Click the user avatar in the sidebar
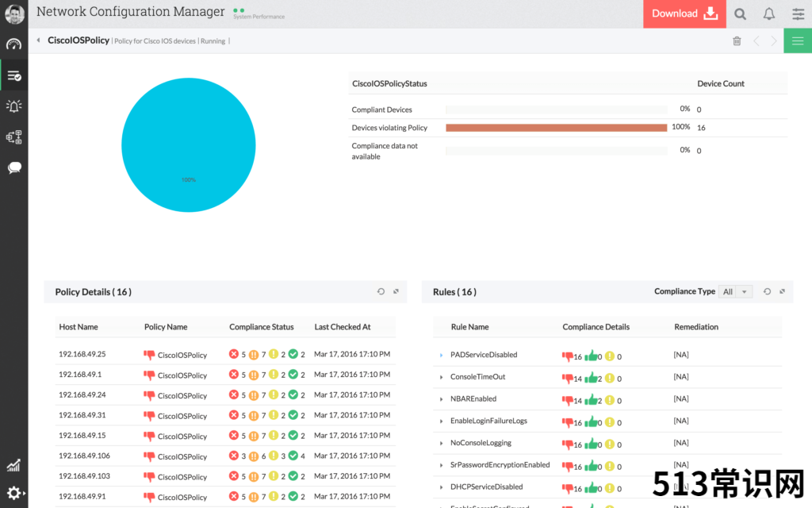This screenshot has width=812, height=508. click(x=14, y=14)
